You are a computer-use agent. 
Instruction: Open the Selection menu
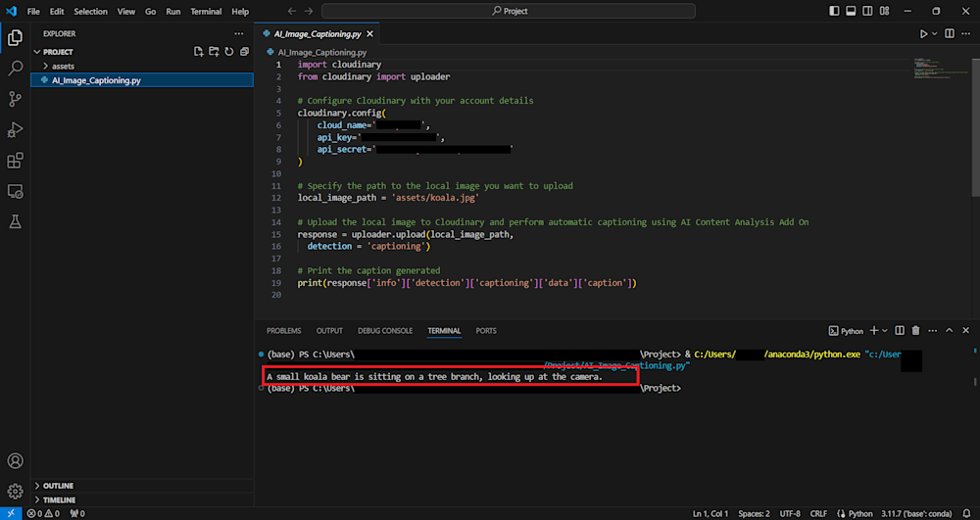pyautogui.click(x=90, y=11)
